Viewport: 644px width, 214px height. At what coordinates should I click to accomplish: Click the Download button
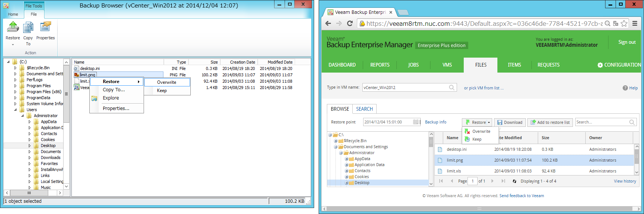pyautogui.click(x=510, y=122)
